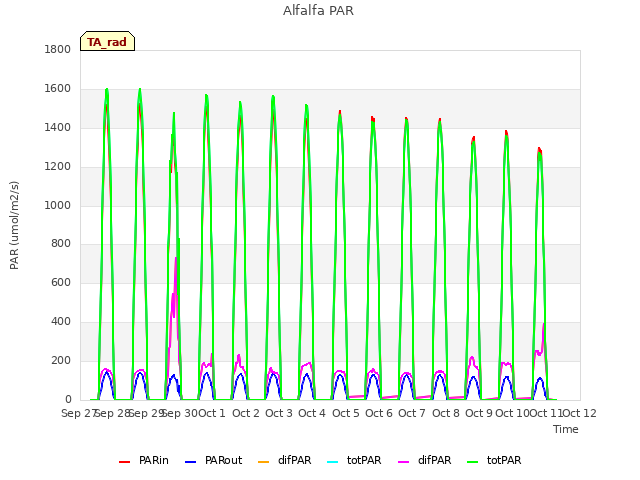Click the 1600 y-axis tick label
This screenshot has width=640, height=480.
click(58, 89)
